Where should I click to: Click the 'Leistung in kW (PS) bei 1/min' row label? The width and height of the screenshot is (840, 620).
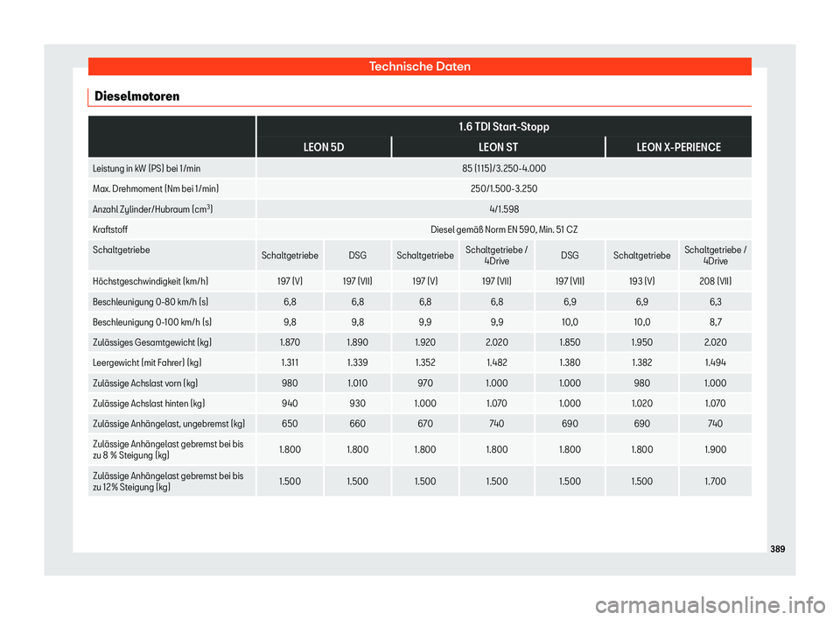click(x=146, y=168)
